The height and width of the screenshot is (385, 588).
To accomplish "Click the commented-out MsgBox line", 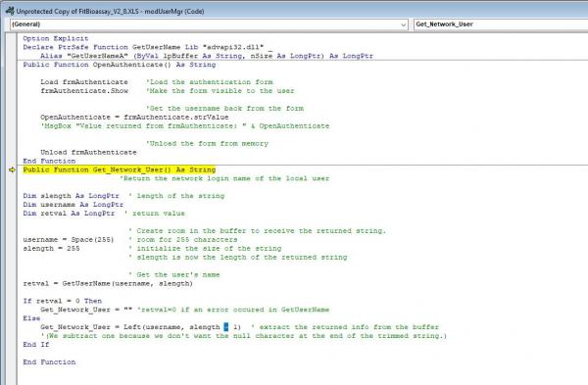I will click(x=184, y=126).
